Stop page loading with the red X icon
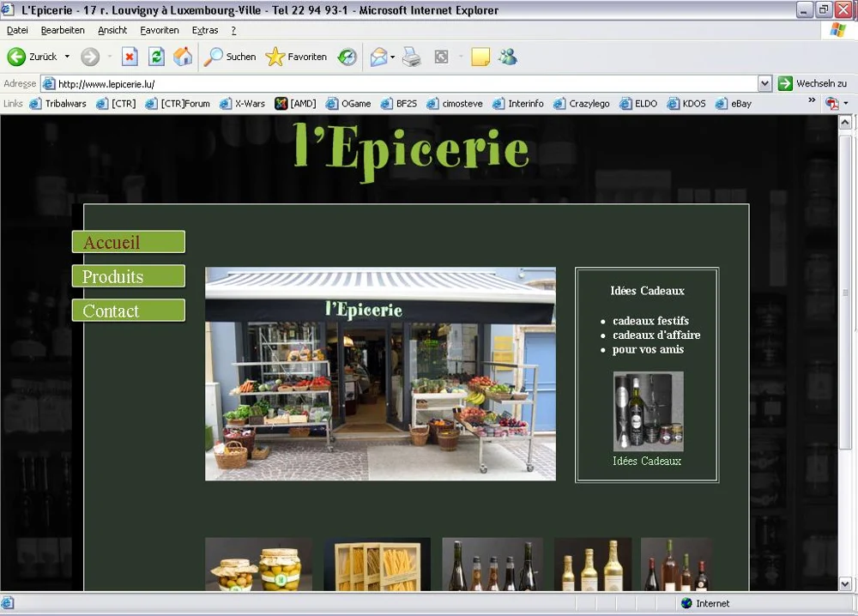 pyautogui.click(x=130, y=57)
